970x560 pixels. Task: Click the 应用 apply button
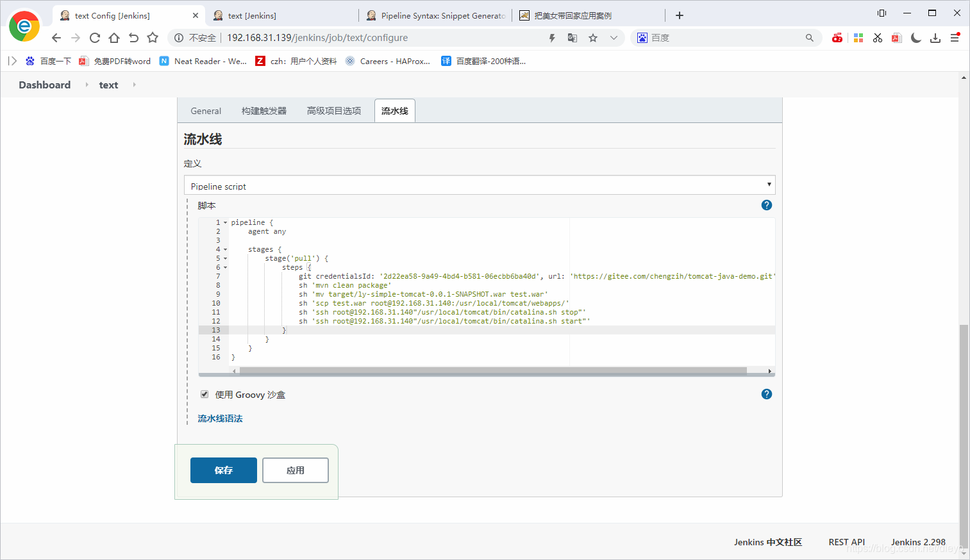pos(296,470)
